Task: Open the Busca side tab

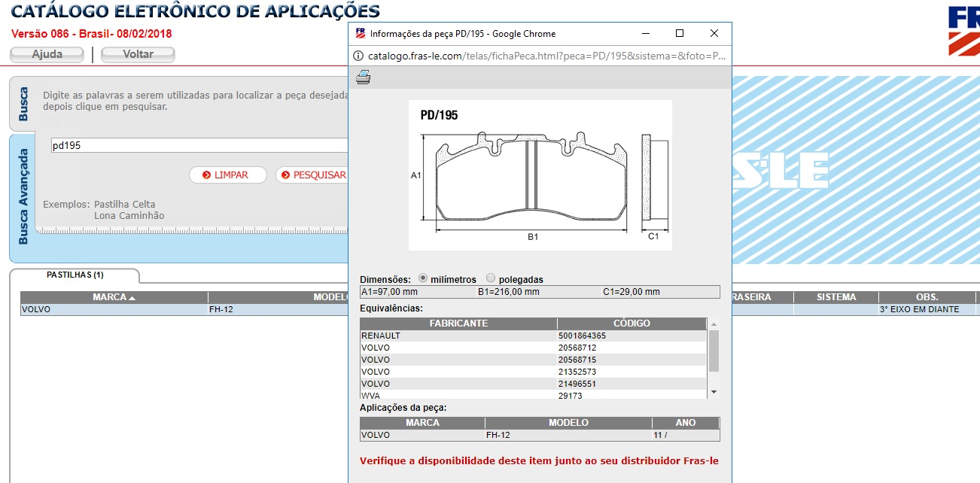Action: 23,104
